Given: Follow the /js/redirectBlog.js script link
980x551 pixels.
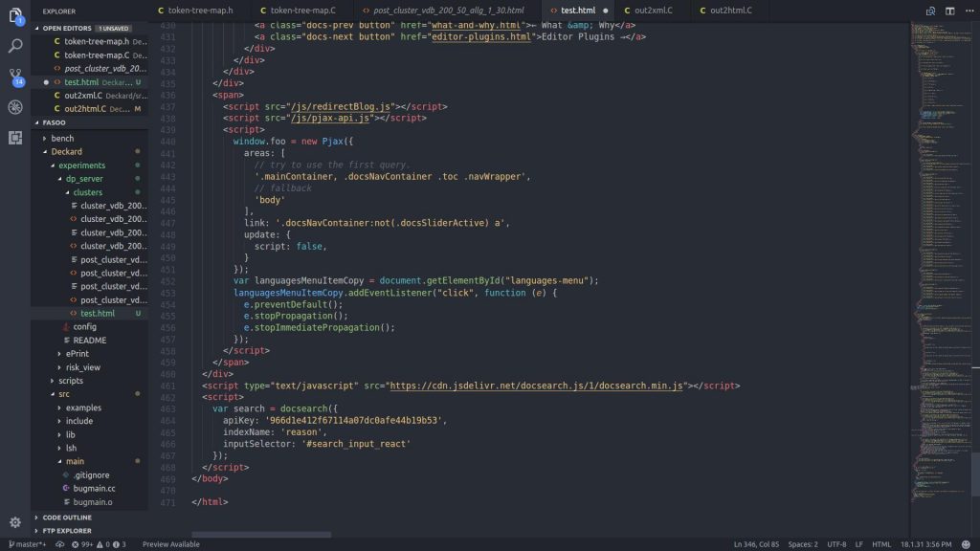Looking at the screenshot, I should [341, 106].
